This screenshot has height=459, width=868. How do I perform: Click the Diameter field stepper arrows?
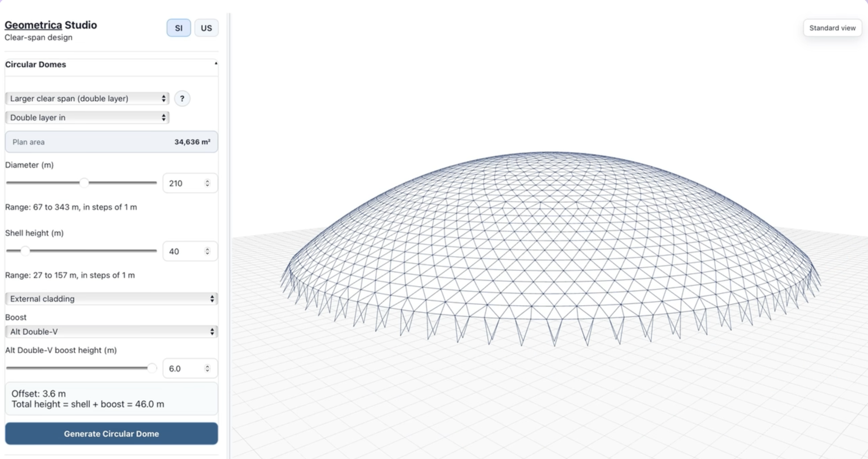click(x=207, y=183)
